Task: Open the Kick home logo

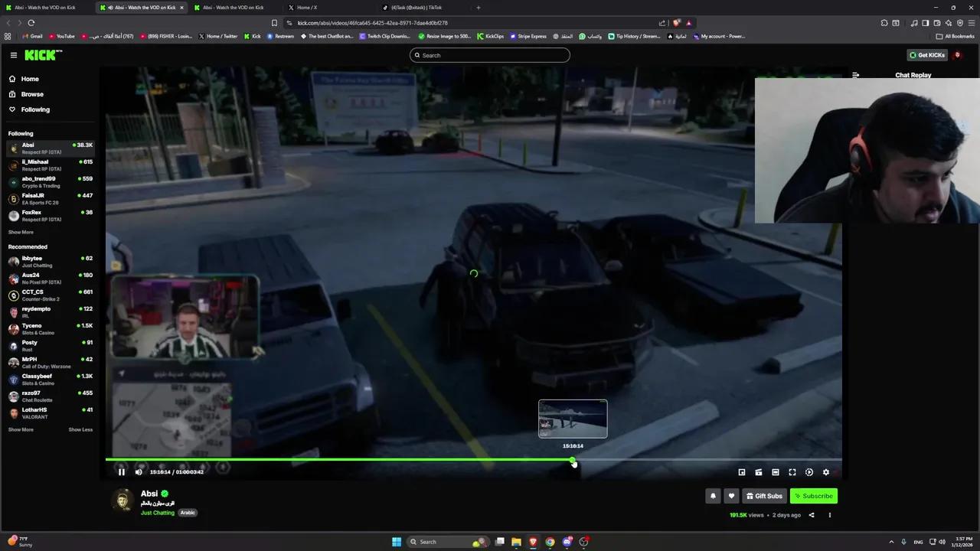Action: [42, 54]
